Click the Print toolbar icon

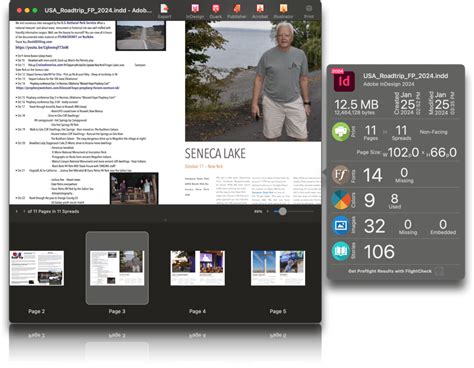coord(309,11)
